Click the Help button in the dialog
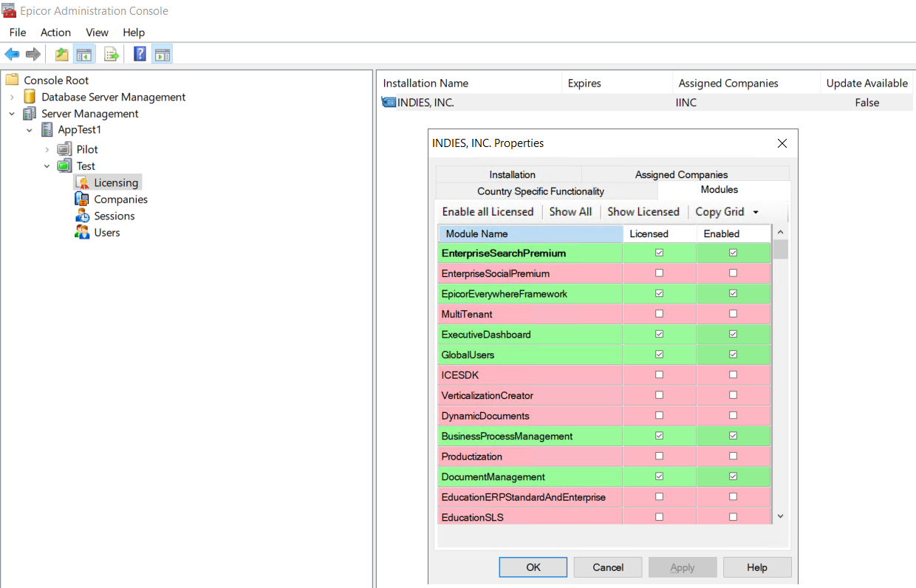The width and height of the screenshot is (916, 588). tap(757, 567)
